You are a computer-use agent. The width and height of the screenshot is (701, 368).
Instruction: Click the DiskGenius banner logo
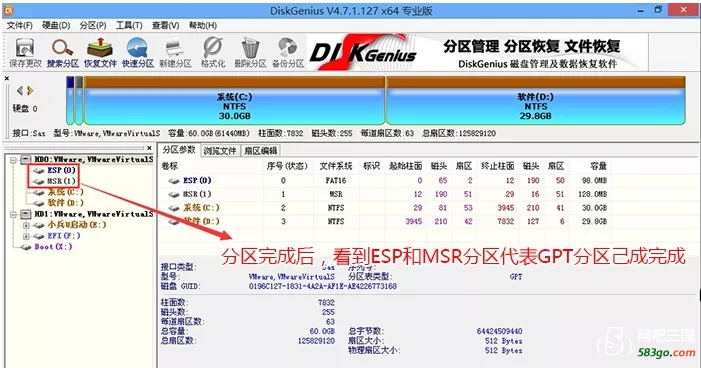click(363, 52)
